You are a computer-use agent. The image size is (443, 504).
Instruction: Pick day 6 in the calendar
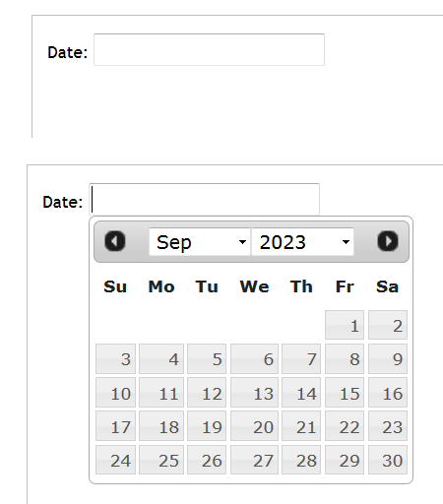click(254, 358)
